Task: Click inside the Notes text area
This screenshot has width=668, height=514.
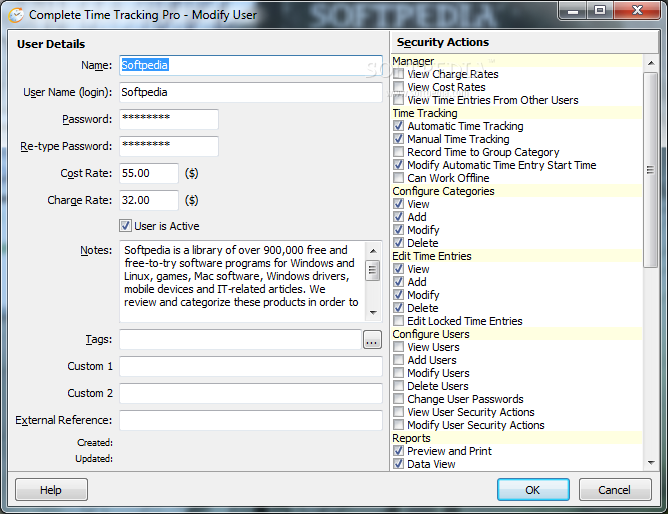Action: pyautogui.click(x=242, y=281)
